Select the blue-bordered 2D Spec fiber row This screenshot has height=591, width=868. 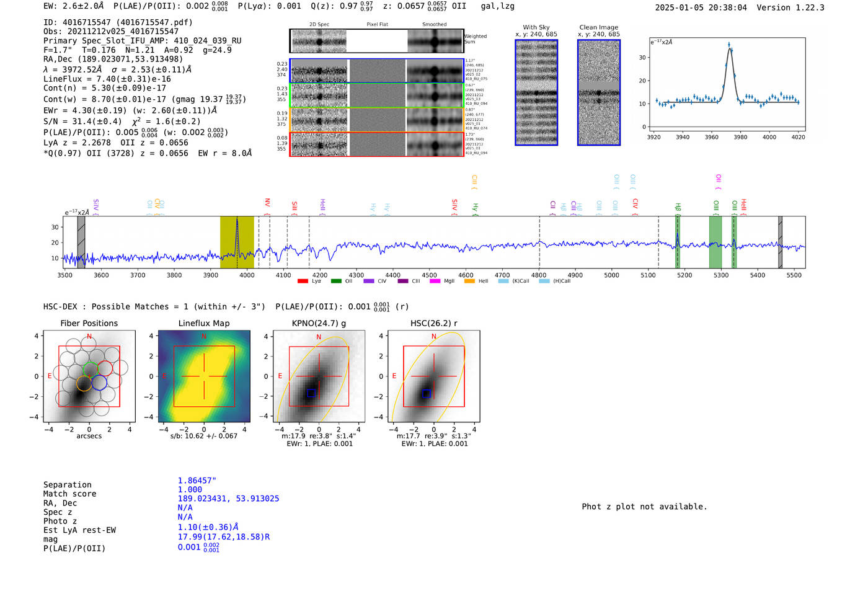point(376,71)
